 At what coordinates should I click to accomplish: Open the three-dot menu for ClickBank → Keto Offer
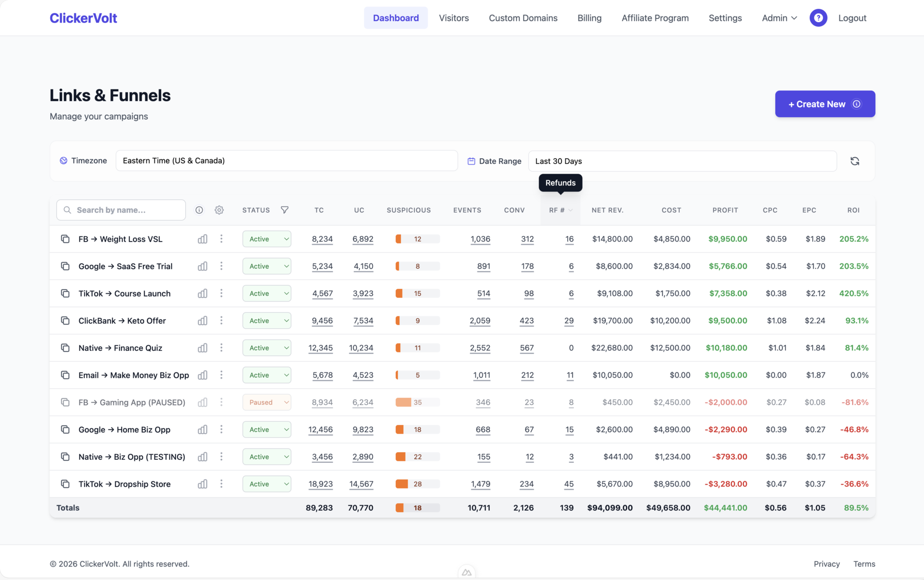click(x=221, y=321)
